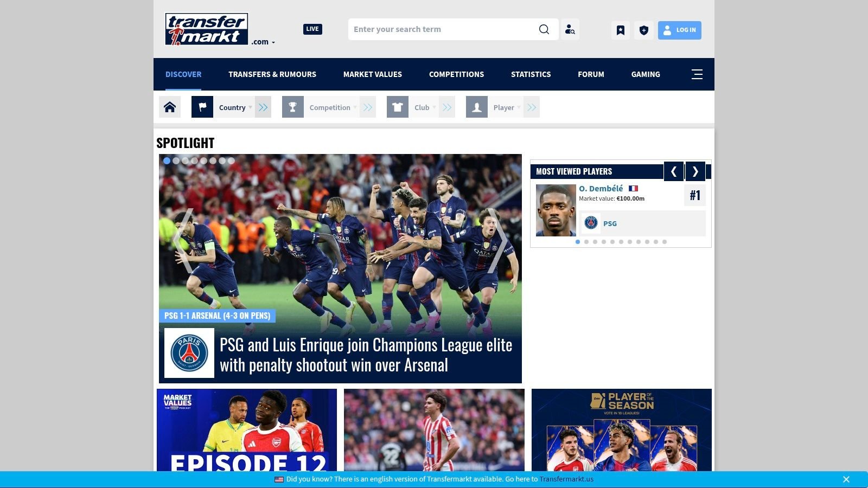
Task: Click Competition double-arrow go button
Action: 368,107
